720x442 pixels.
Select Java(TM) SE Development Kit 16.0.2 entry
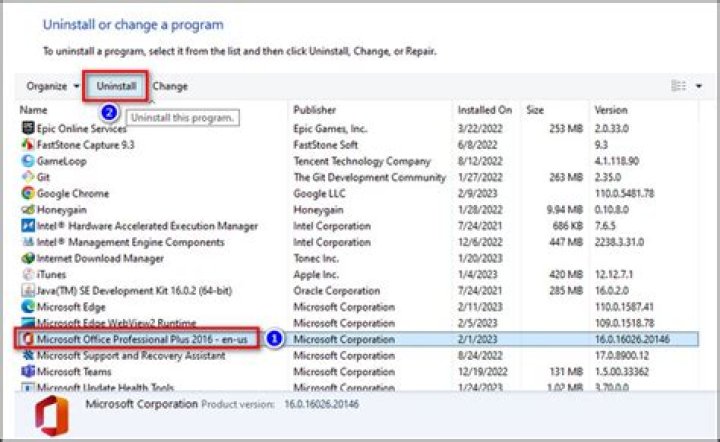click(134, 291)
